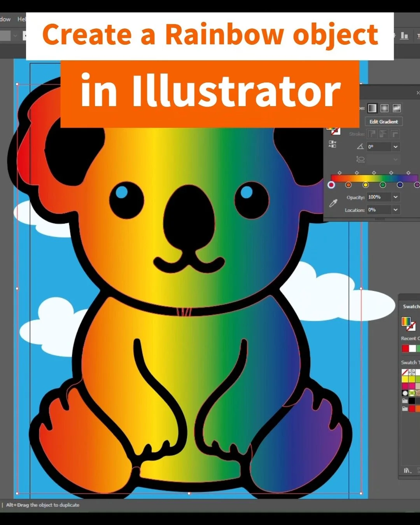Select the Linear Gradient type icon
The image size is (420, 525).
[x=372, y=108]
